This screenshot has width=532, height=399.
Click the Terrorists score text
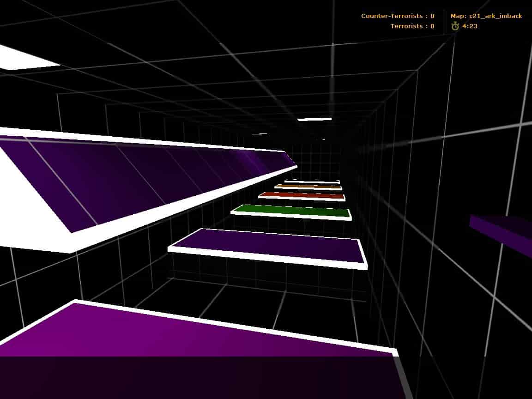[x=412, y=26]
